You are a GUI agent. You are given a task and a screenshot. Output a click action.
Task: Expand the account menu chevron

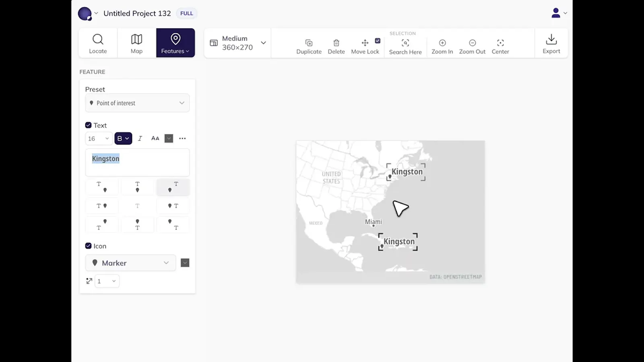coord(565,13)
